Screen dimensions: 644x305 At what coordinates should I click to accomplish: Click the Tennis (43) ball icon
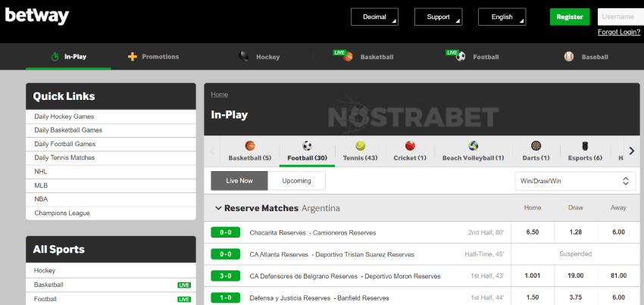click(360, 146)
